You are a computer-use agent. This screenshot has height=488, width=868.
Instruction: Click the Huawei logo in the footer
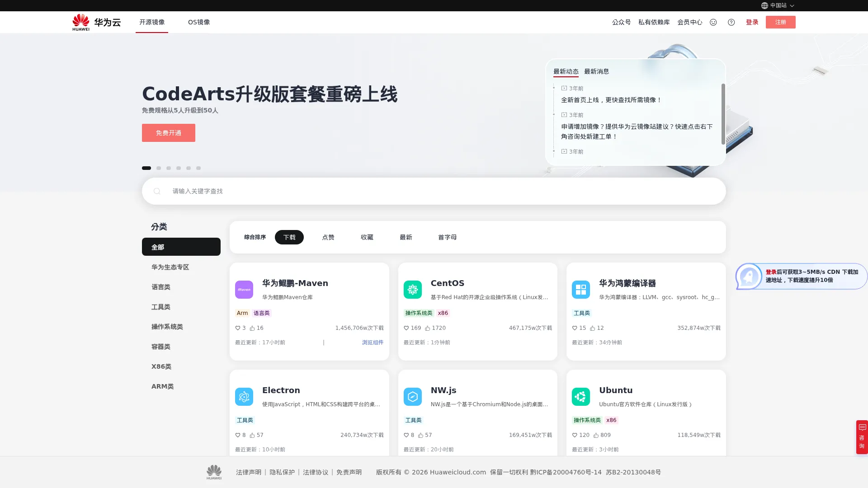point(214,472)
